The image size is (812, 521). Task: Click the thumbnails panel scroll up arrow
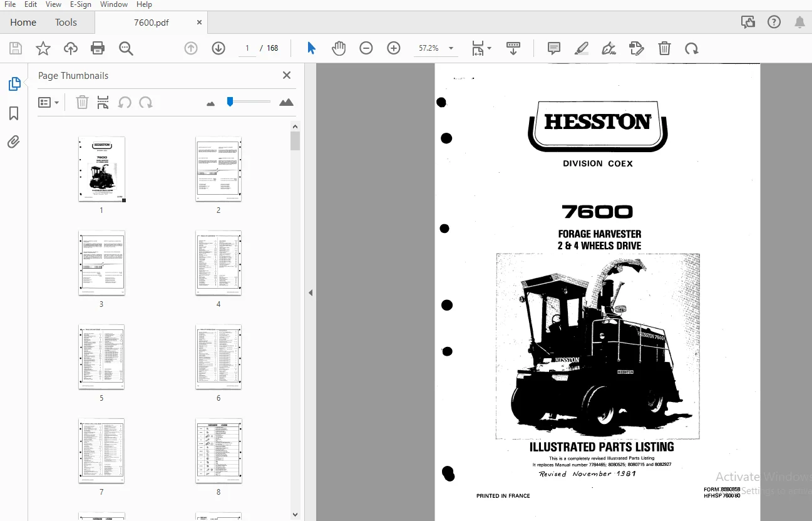tap(296, 126)
